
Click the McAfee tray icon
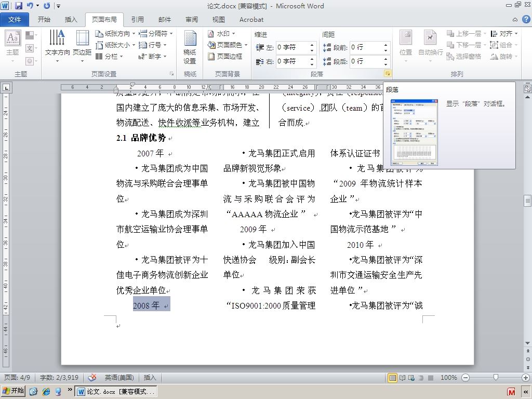click(511, 392)
